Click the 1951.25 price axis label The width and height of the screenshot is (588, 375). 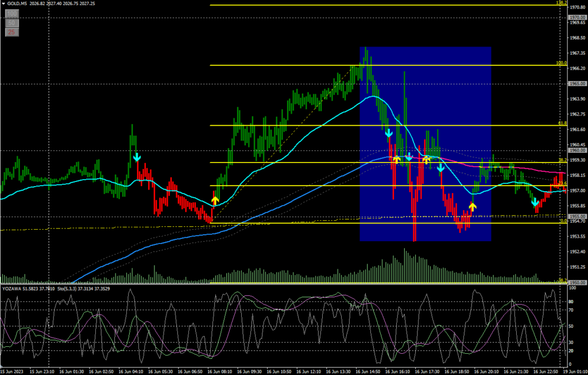(578, 267)
